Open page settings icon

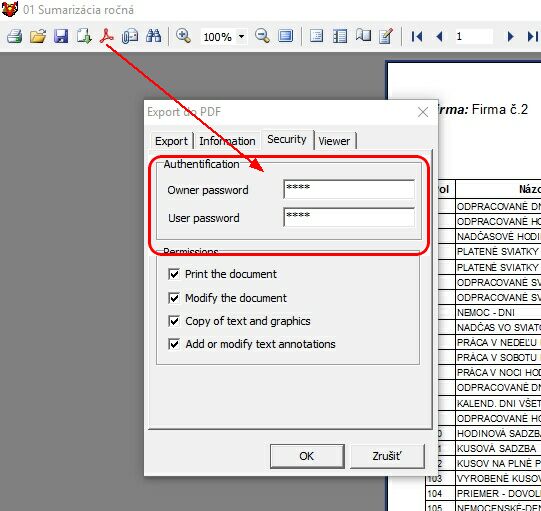pyautogui.click(x=363, y=36)
